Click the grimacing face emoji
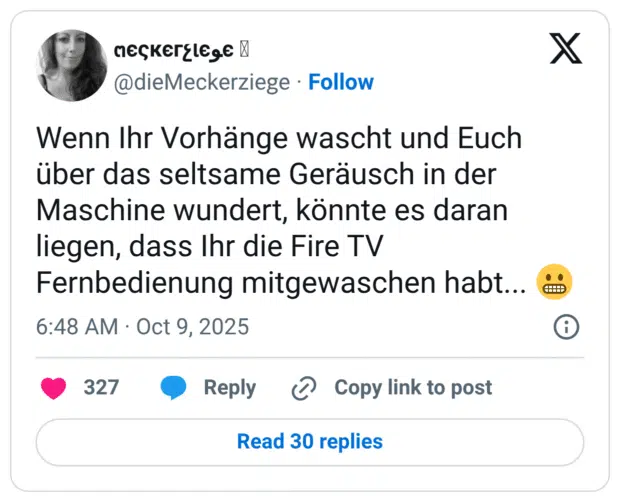 click(x=555, y=284)
